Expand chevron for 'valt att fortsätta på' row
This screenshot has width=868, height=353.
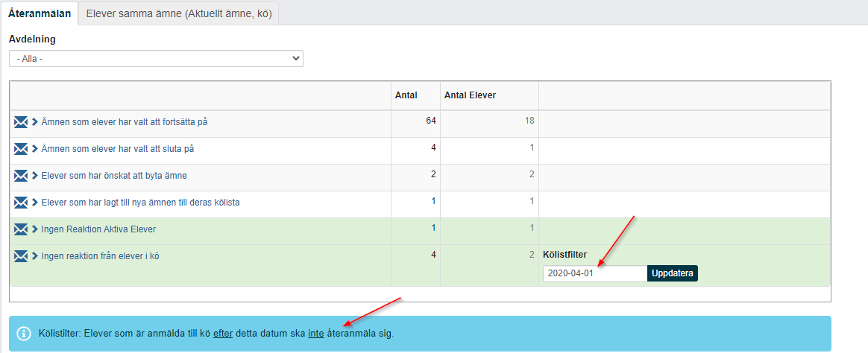[x=34, y=123]
